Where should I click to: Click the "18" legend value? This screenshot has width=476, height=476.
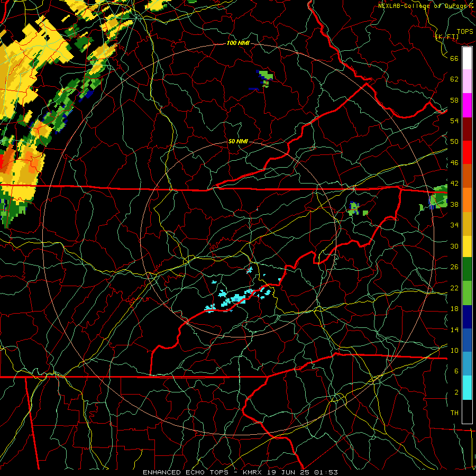point(454,309)
